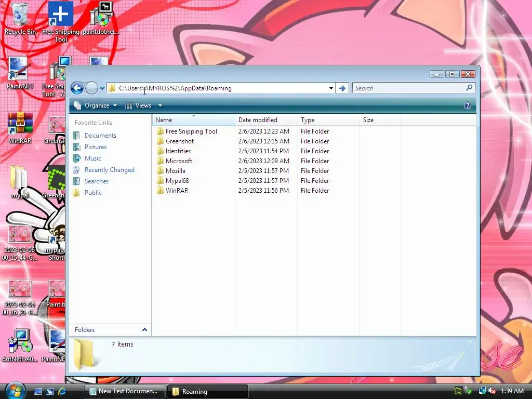532x399 pixels.
Task: Expand the Folders pane chevron
Action: pos(144,329)
